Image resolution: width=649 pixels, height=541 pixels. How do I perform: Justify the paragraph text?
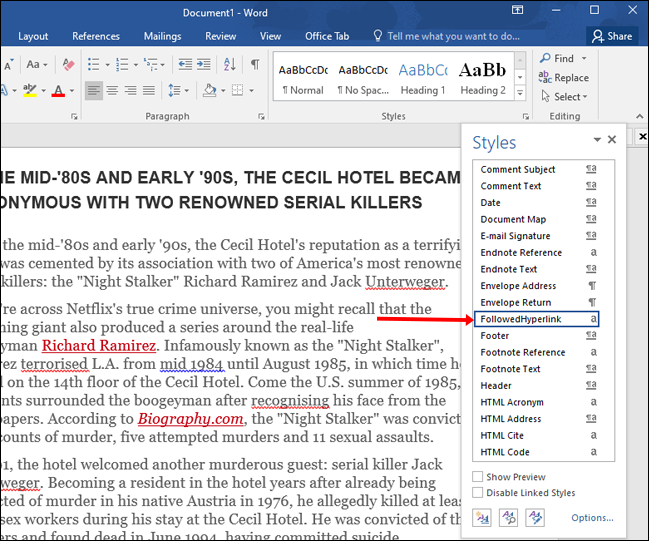pyautogui.click(x=149, y=90)
